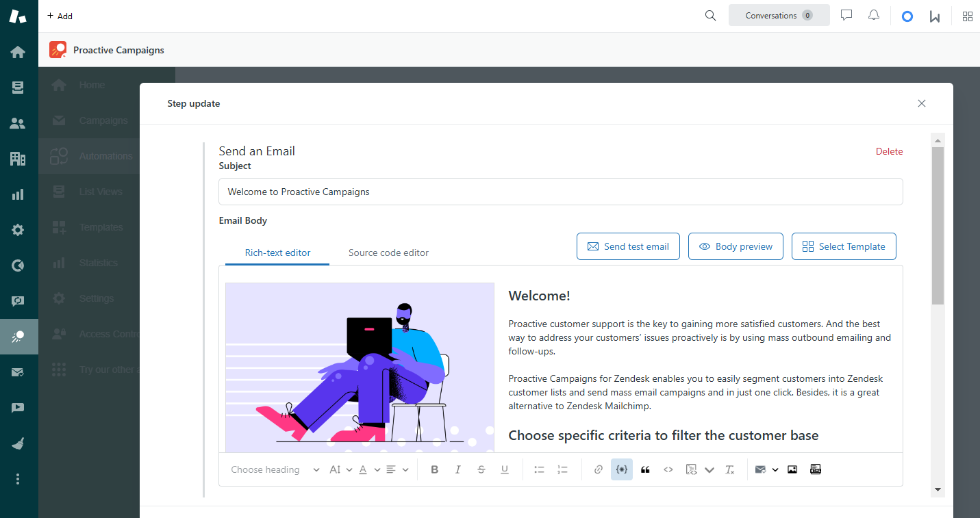This screenshot has width=980, height=518.
Task: Toggle underline formatting in editor toolbar
Action: pyautogui.click(x=505, y=469)
